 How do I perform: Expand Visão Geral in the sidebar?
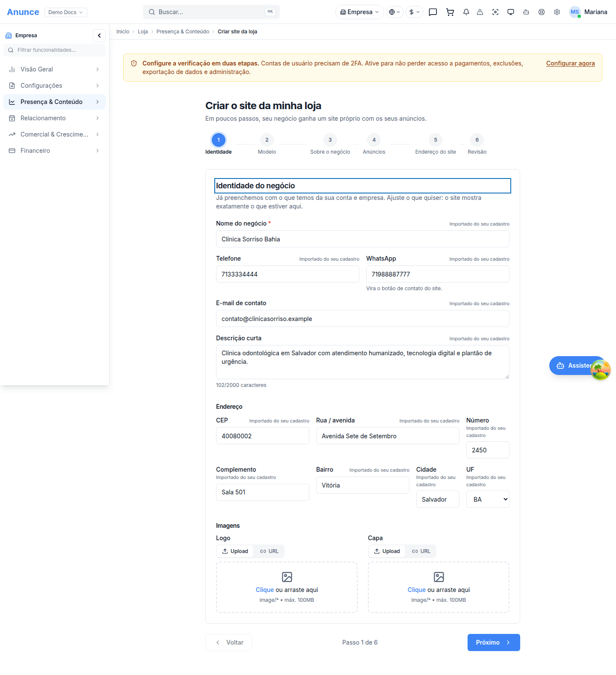click(x=54, y=69)
